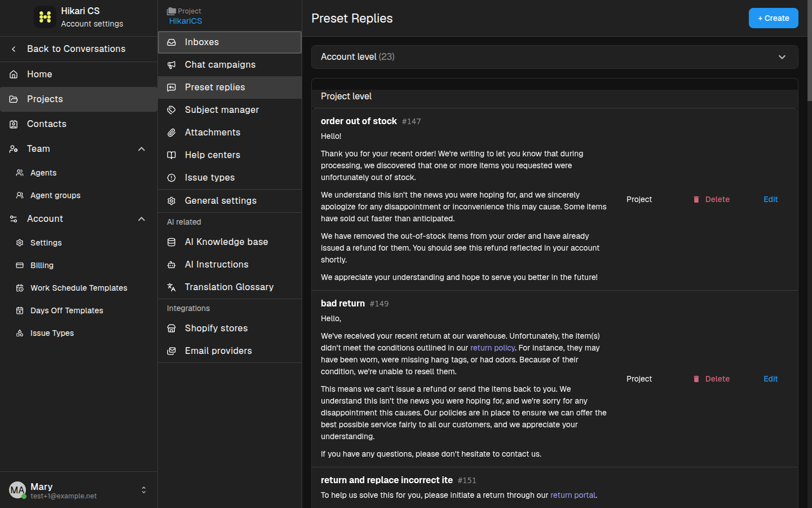The image size is (812, 508).
Task: Open Shopify stores integration
Action: (230, 329)
